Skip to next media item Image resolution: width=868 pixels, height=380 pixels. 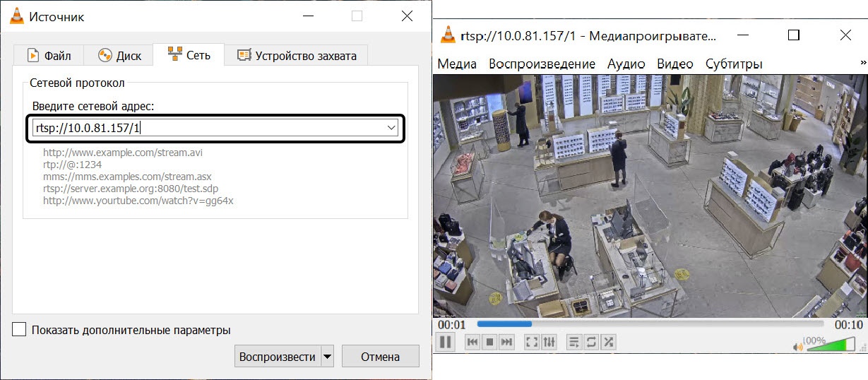pos(506,343)
